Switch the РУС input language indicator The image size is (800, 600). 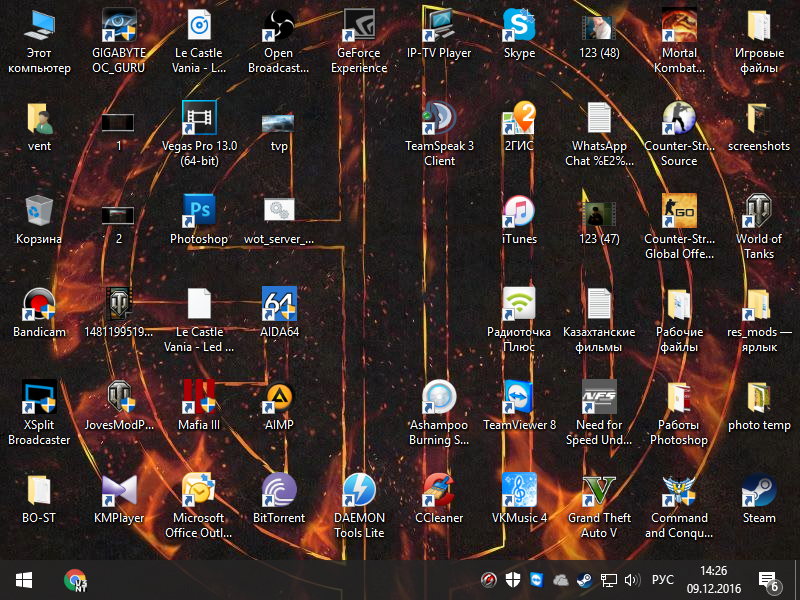[662, 580]
